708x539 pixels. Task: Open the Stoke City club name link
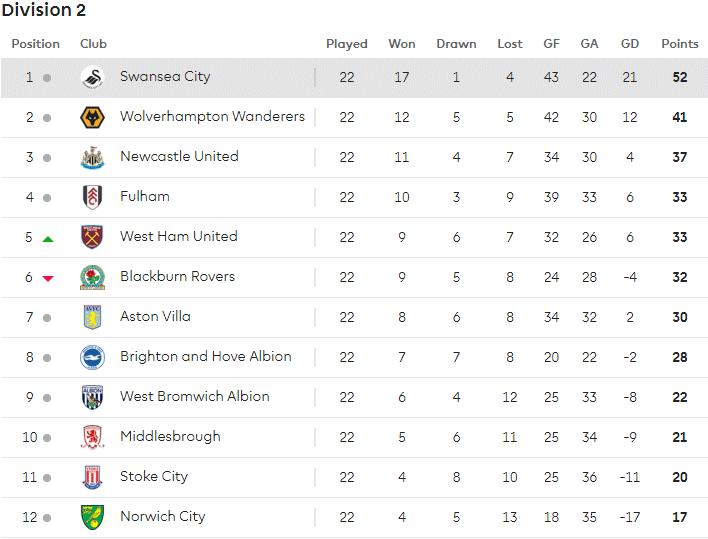154,477
